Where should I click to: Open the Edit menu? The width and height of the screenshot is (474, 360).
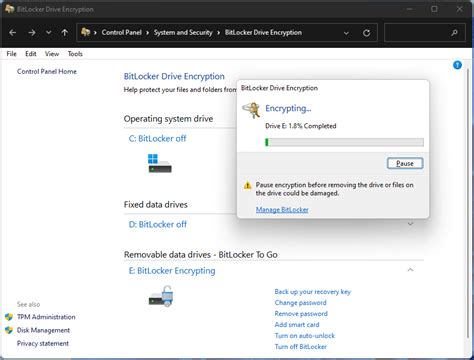(x=31, y=54)
